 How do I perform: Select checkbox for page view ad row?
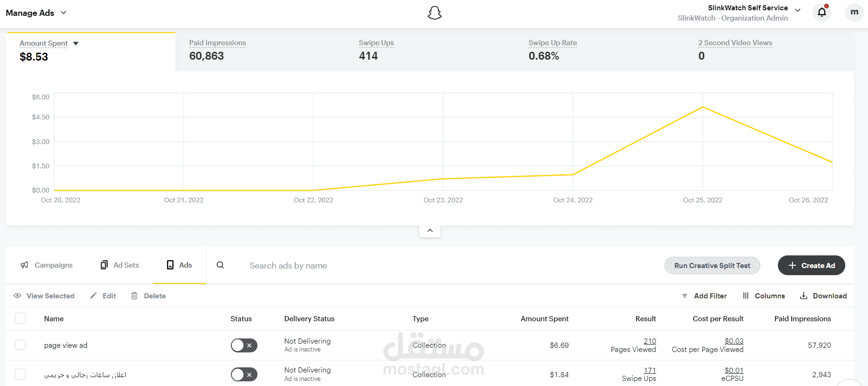point(20,345)
